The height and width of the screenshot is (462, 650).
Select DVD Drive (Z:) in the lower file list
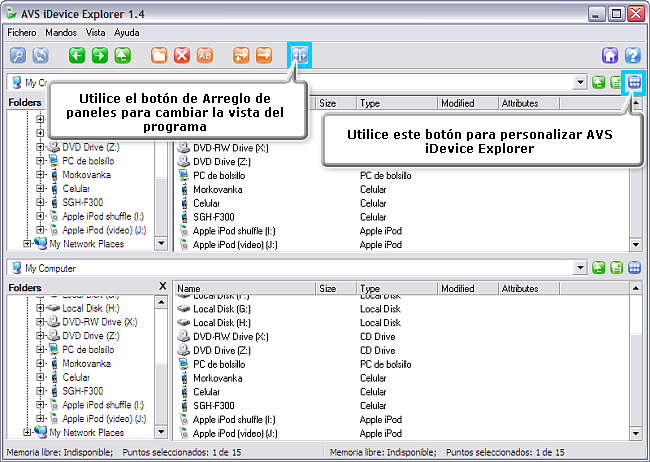(222, 350)
